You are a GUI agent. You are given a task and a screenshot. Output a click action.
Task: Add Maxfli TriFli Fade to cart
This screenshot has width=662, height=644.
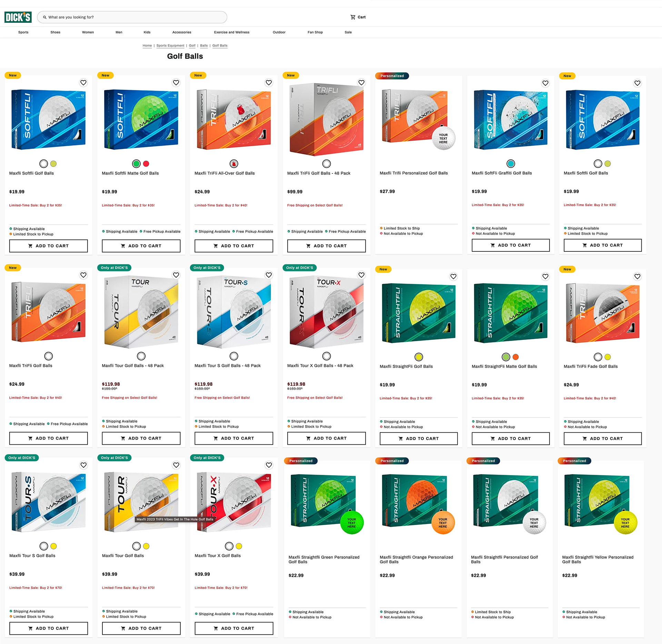pyautogui.click(x=603, y=439)
